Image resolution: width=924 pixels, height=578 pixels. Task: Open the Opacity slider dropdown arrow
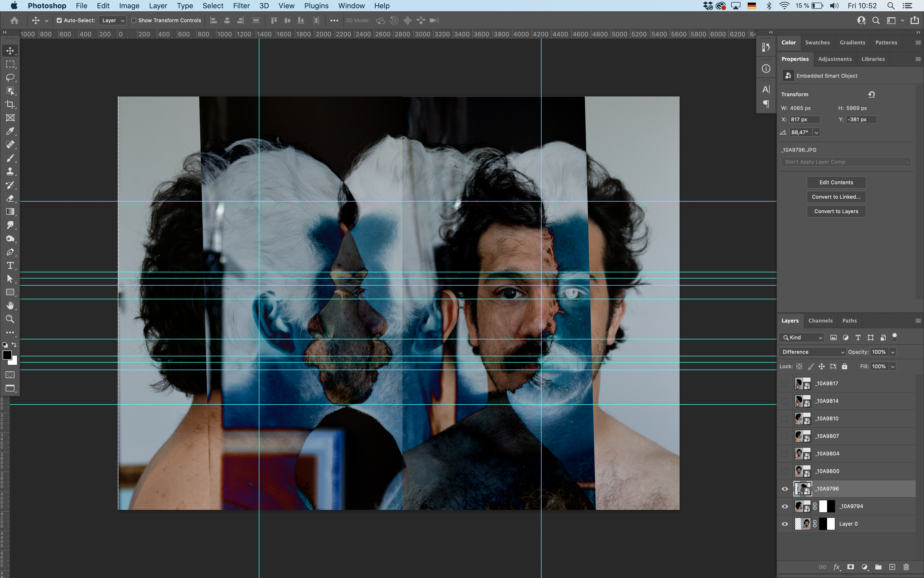893,352
